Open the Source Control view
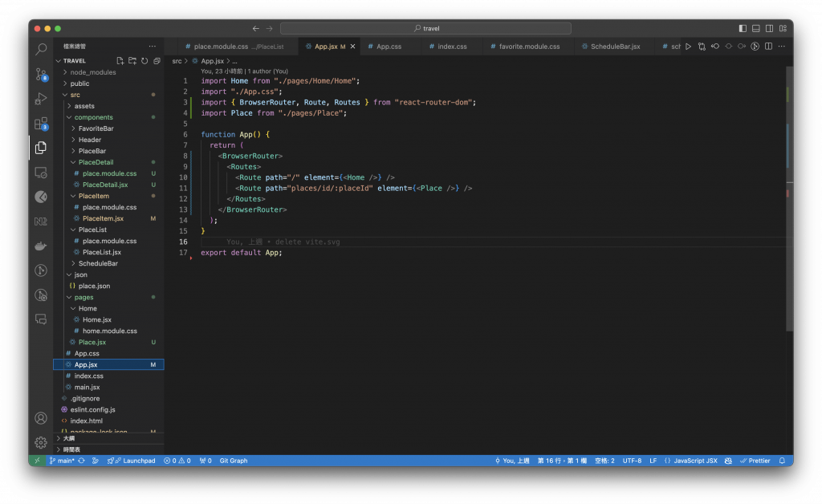822x504 pixels. [41, 74]
